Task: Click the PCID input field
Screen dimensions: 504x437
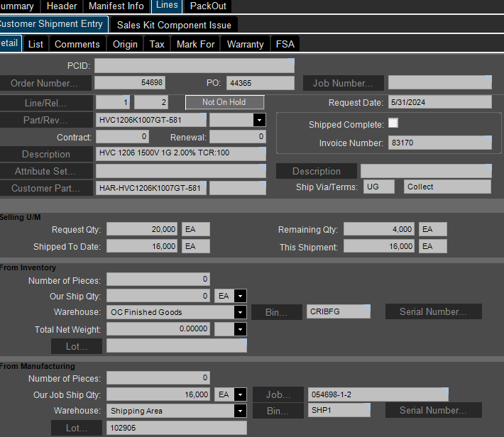Action: 194,65
